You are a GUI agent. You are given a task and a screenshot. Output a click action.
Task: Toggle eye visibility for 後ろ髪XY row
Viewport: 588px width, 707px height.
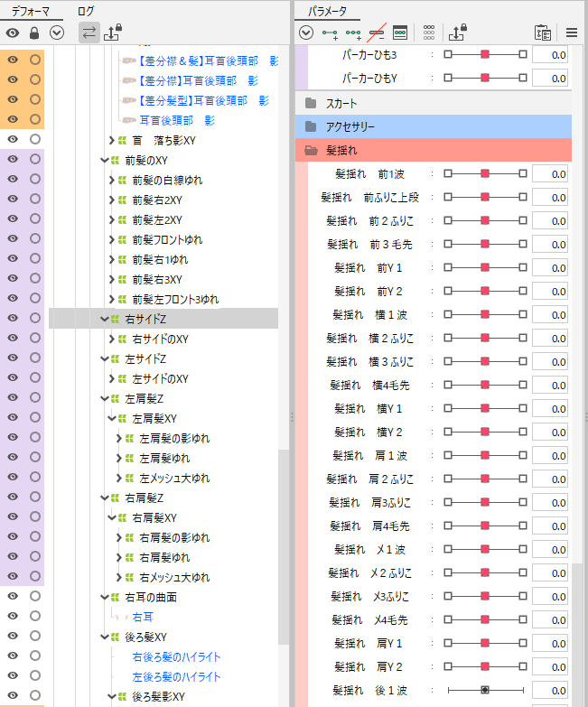(x=13, y=636)
